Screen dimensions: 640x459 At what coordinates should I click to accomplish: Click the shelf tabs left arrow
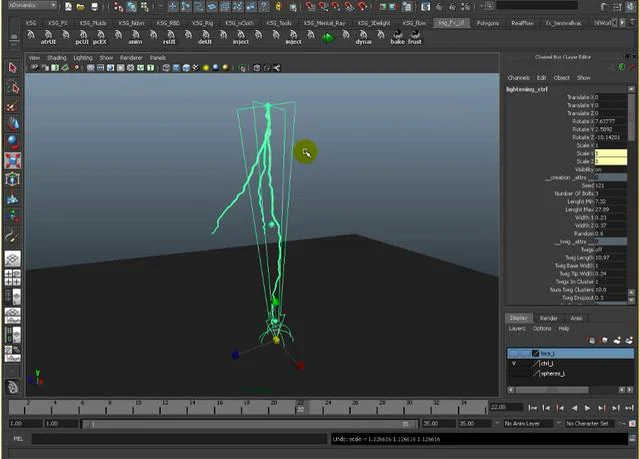(x=615, y=23)
